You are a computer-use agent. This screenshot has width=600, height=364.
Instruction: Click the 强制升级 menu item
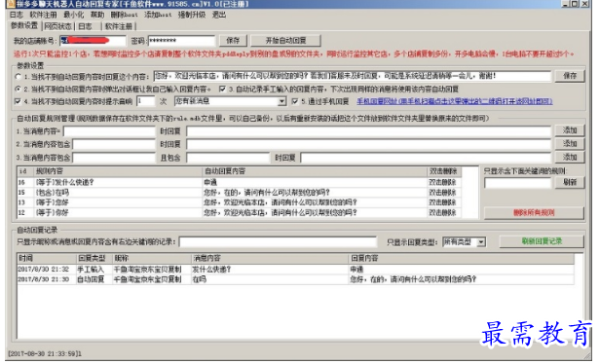pyautogui.click(x=192, y=15)
